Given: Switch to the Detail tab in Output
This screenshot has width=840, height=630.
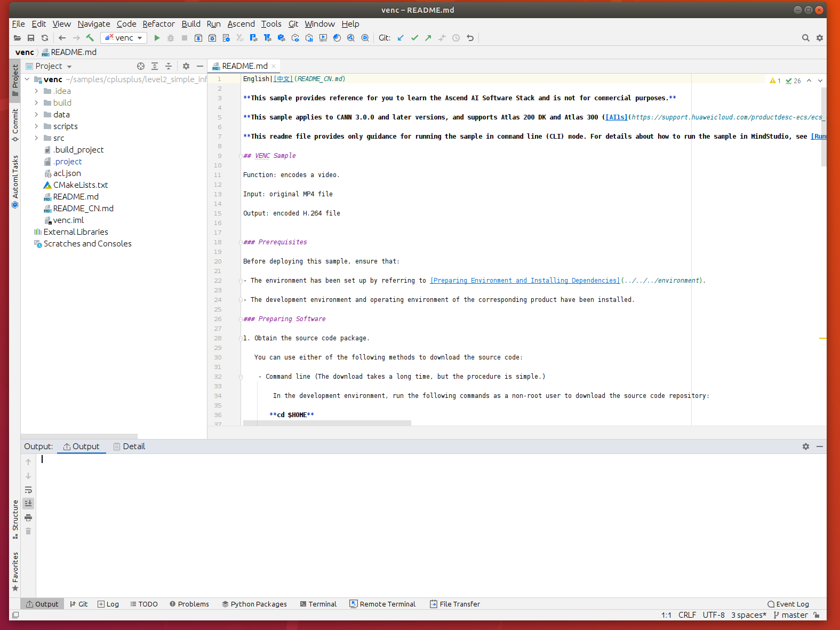Looking at the screenshot, I should pos(129,446).
